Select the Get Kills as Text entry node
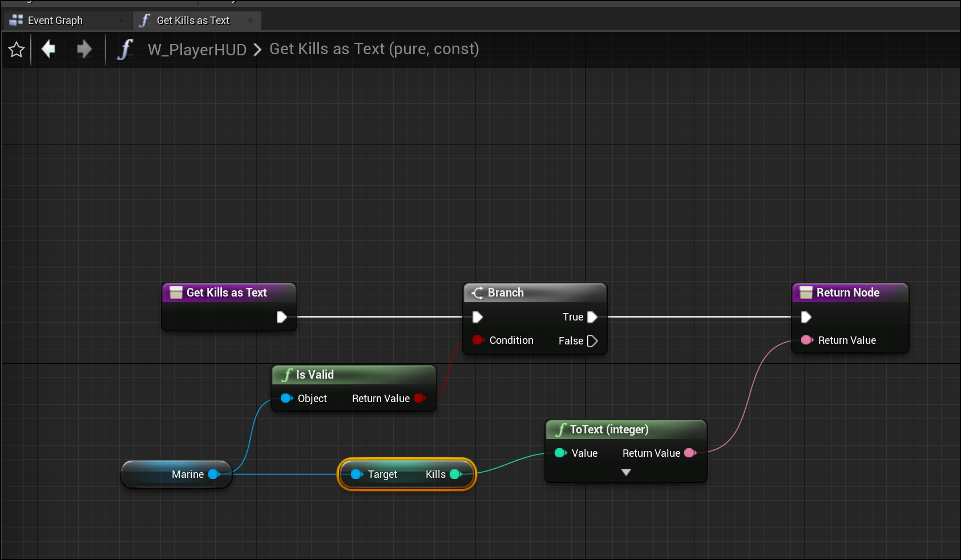Image resolution: width=961 pixels, height=560 pixels. point(229,293)
